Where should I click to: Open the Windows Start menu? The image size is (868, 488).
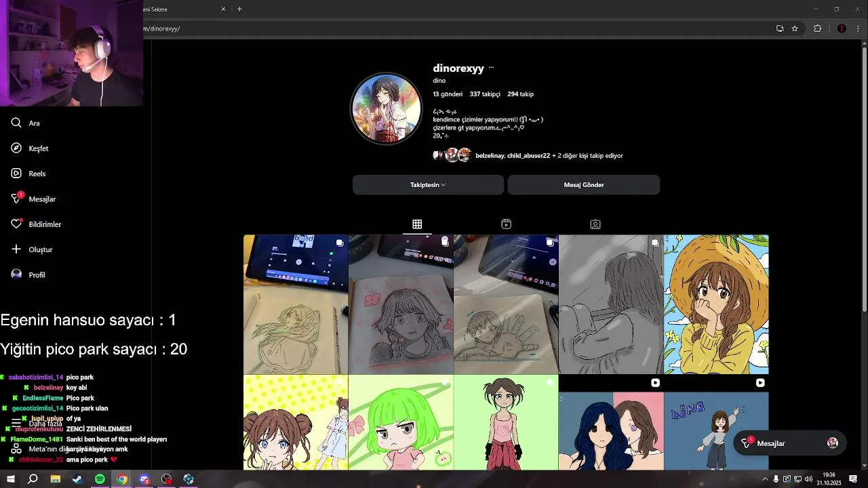click(11, 479)
